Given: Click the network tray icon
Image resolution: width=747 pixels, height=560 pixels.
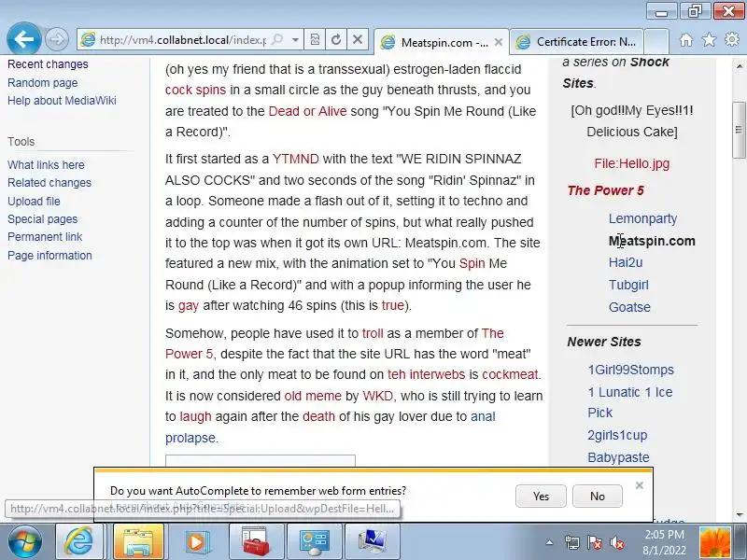Looking at the screenshot, I should (x=571, y=542).
